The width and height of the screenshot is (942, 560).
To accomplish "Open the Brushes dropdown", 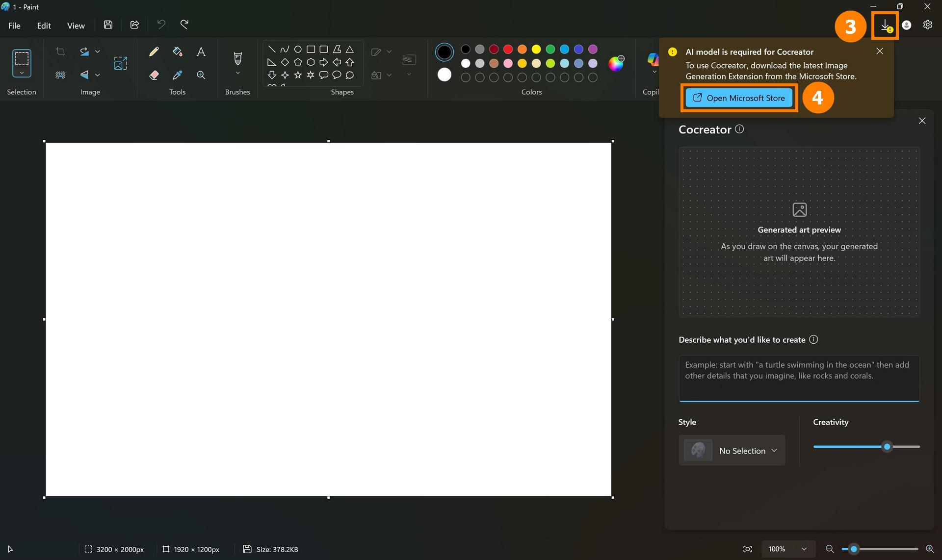I will (237, 72).
